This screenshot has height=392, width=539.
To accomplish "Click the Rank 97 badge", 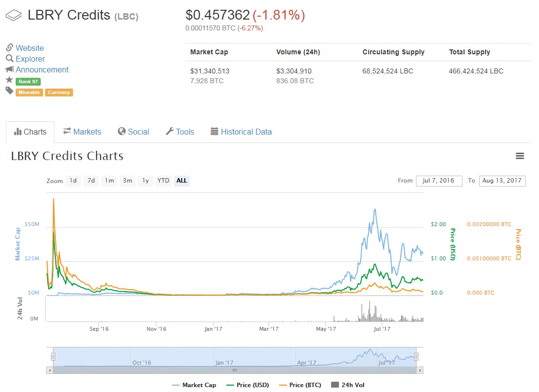I will tap(28, 81).
